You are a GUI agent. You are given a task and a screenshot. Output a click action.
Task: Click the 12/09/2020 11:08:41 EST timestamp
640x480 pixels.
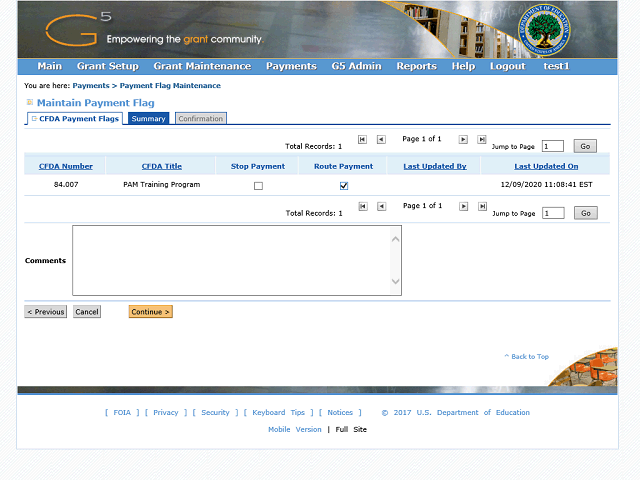pos(547,184)
